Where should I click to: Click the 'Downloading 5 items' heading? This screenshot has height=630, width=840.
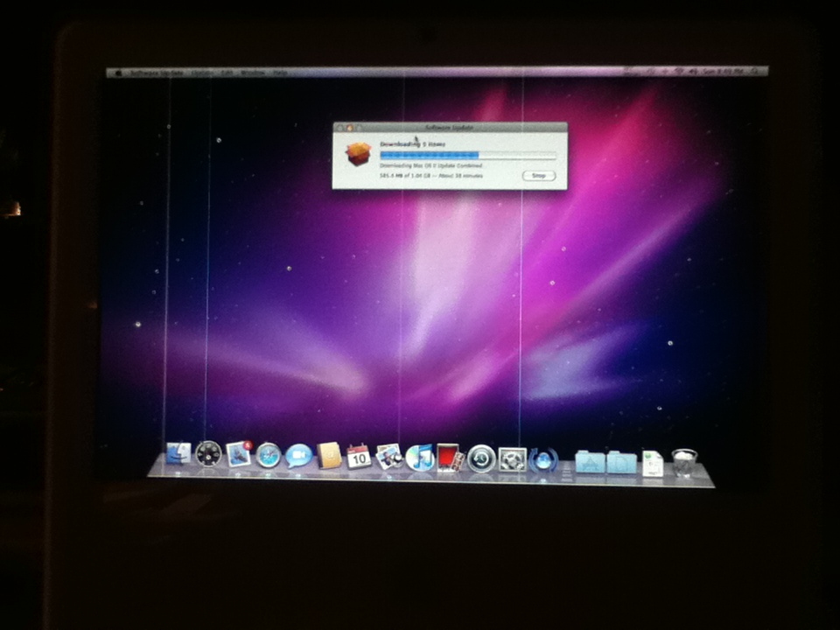(x=412, y=144)
